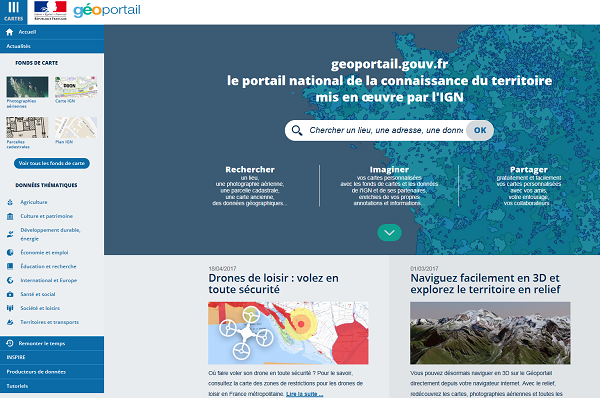Select the Économie et emploi link
600x398 pixels.
tap(44, 253)
